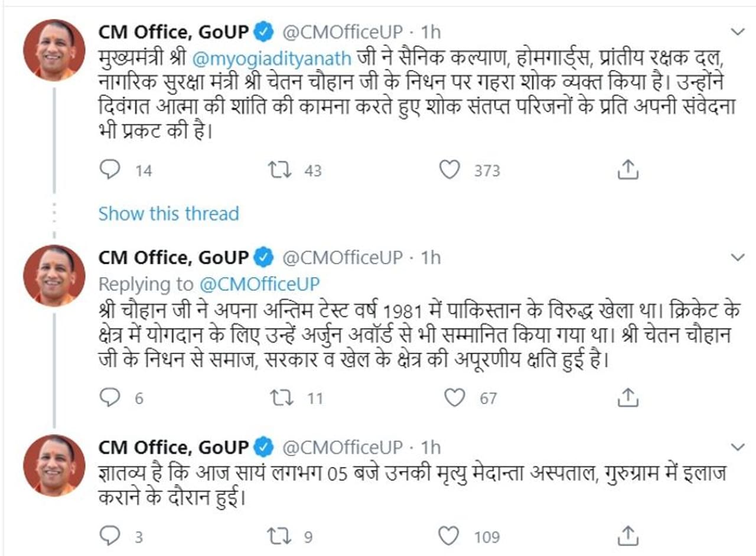Click the Show this thread link
756x556 pixels.
coord(168,213)
